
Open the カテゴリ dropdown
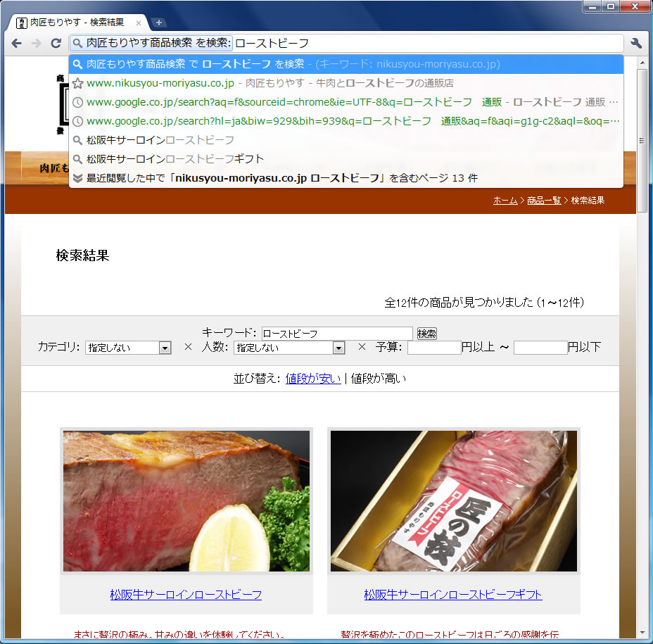pos(128,348)
